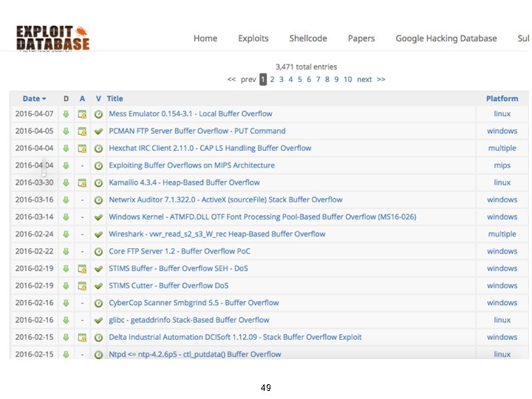Image resolution: width=532 pixels, height=399 pixels.
Task: Click multiple platform on Hexchat row
Action: [x=502, y=149]
